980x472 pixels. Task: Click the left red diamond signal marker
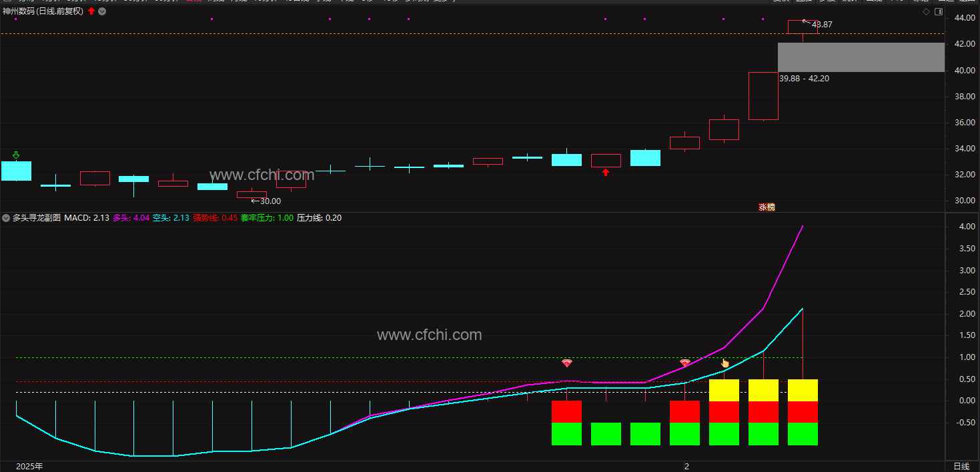(567, 363)
